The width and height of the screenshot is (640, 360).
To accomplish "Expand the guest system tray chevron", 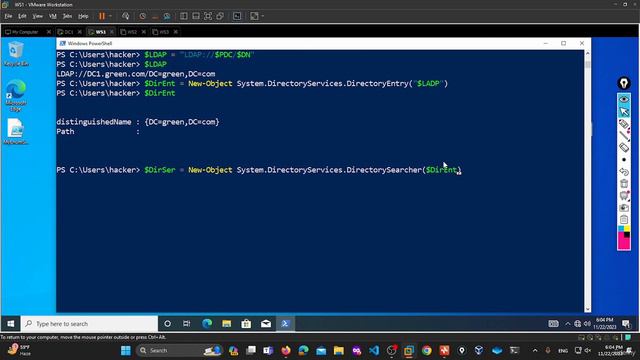I will click(x=567, y=324).
